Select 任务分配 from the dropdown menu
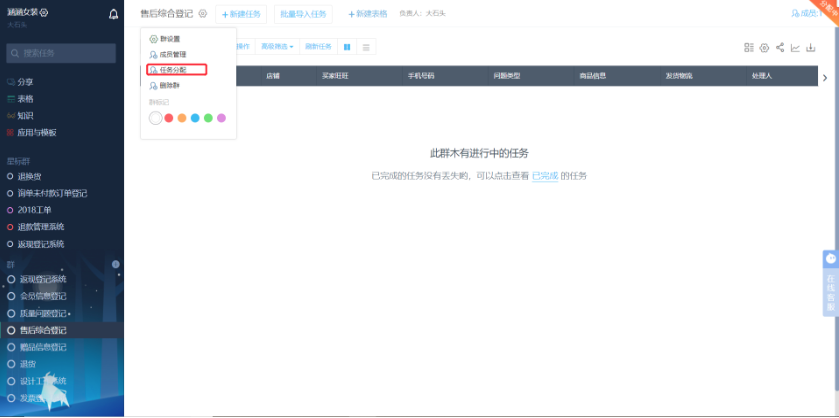The width and height of the screenshot is (839, 418). click(x=173, y=70)
